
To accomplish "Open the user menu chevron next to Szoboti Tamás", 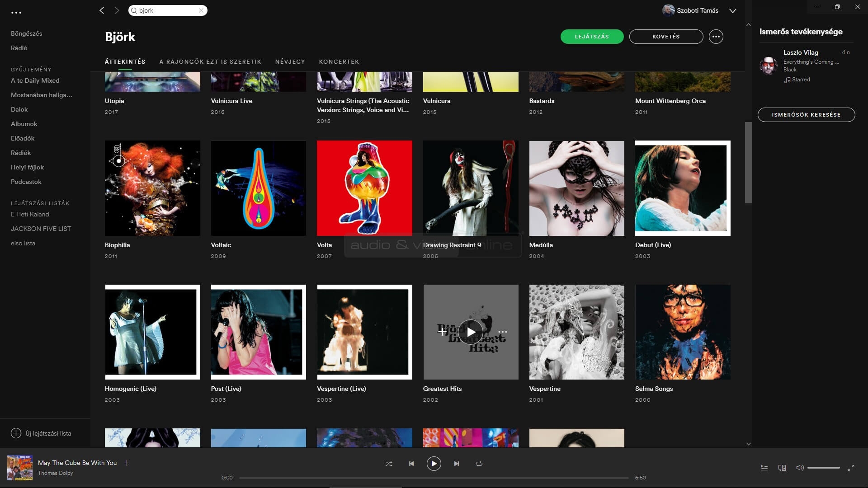I will coord(733,11).
